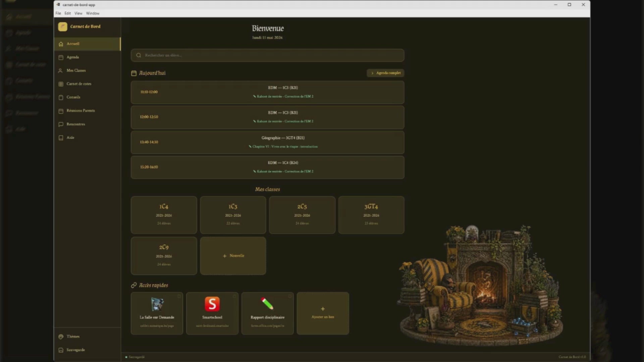Open the File menu
644x362 pixels.
click(58, 13)
